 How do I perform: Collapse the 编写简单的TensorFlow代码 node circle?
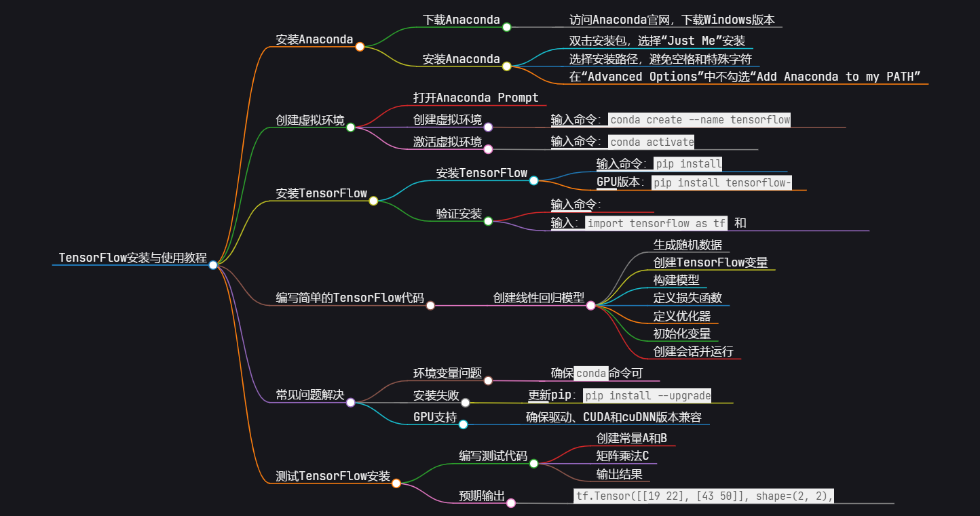point(430,305)
